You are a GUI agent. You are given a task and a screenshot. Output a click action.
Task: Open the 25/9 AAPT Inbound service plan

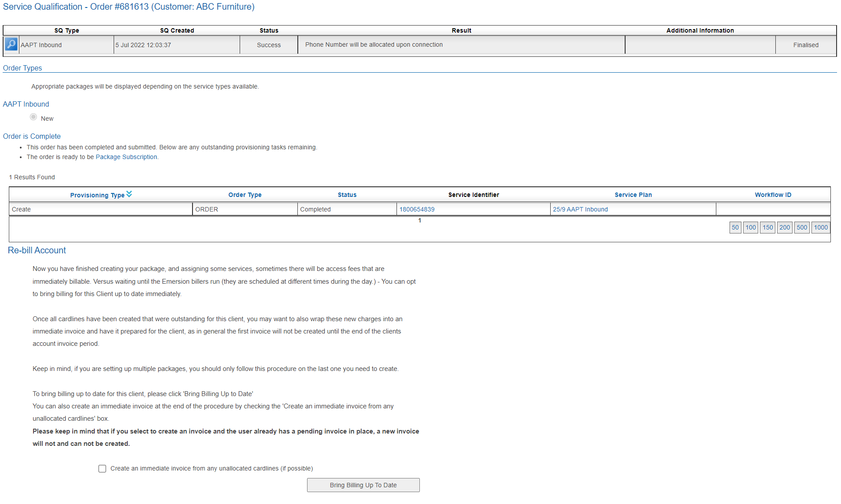tap(580, 209)
